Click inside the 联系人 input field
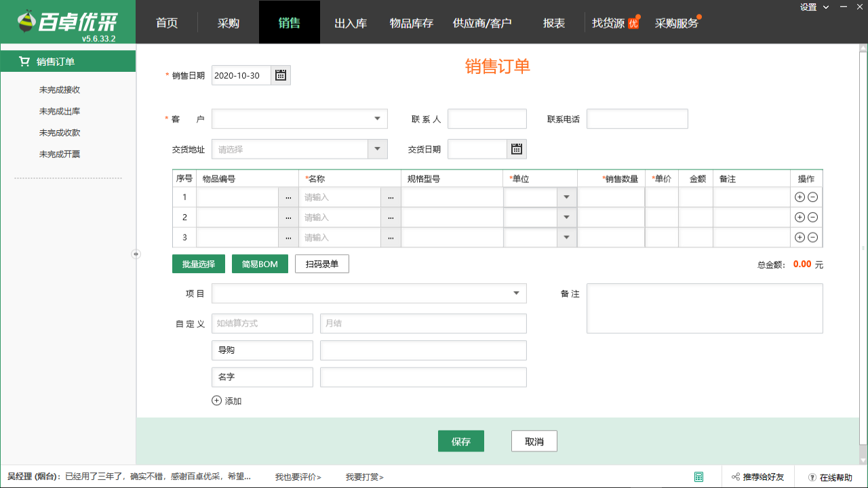Viewport: 868px width, 488px height. (x=486, y=118)
